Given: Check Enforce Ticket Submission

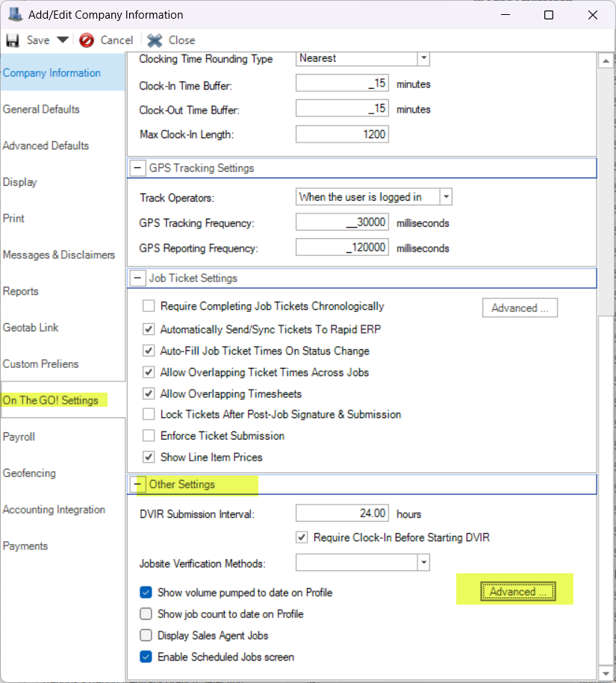Looking at the screenshot, I should point(149,435).
